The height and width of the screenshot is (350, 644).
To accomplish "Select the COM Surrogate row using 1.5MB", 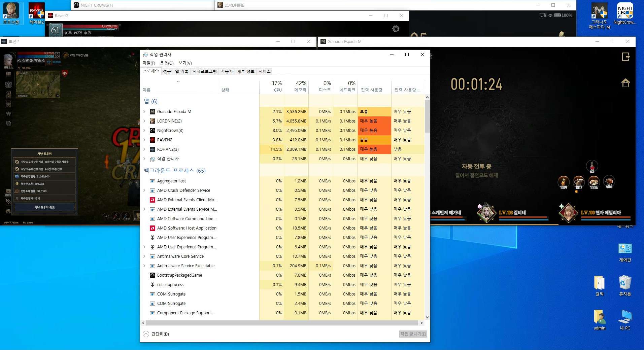I will (x=283, y=294).
